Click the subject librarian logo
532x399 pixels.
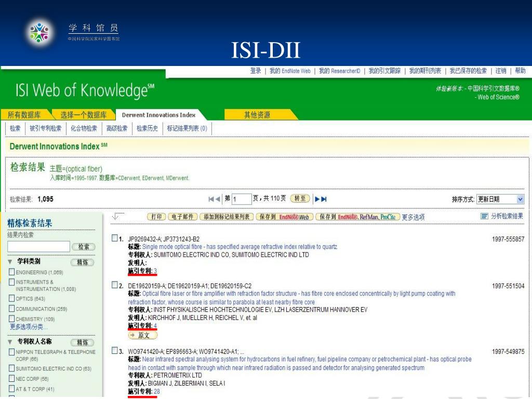[x=39, y=32]
